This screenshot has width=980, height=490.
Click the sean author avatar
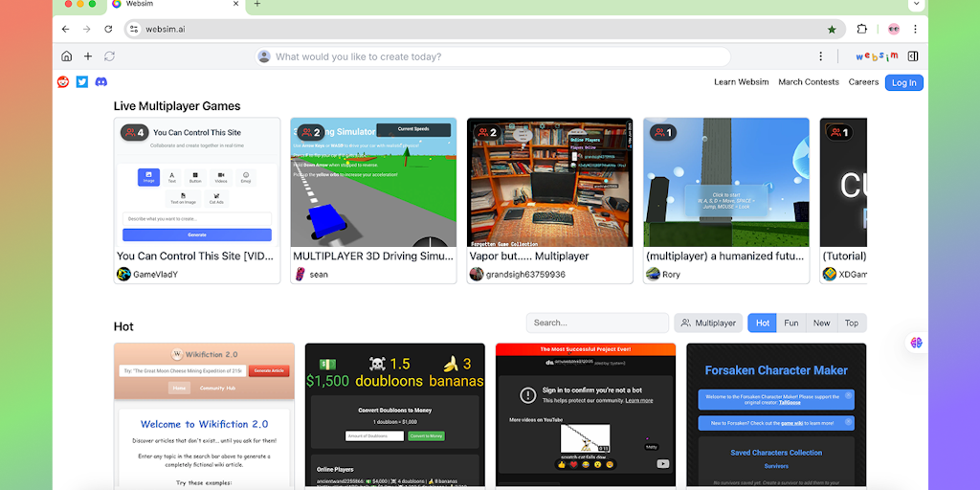301,274
